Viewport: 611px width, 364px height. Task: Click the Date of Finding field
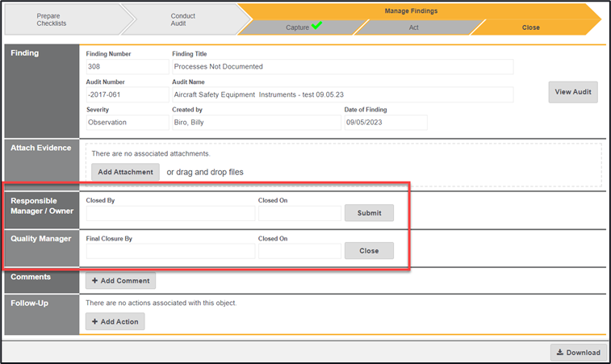pos(384,123)
